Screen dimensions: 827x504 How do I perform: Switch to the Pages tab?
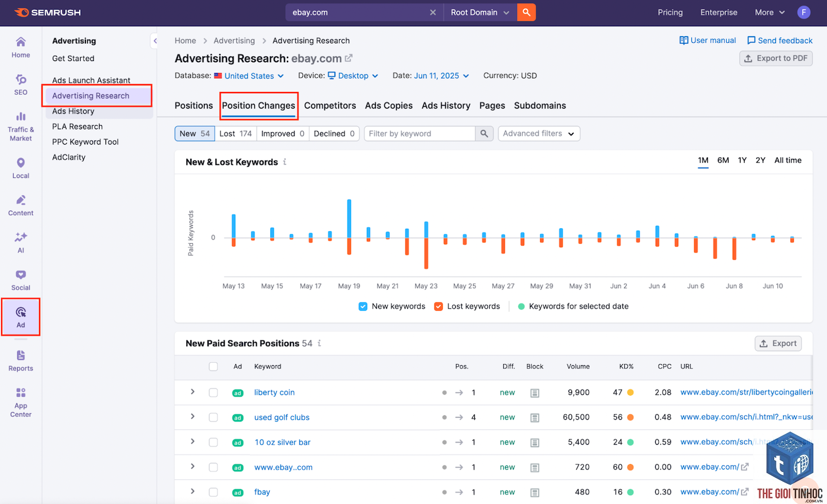492,106
